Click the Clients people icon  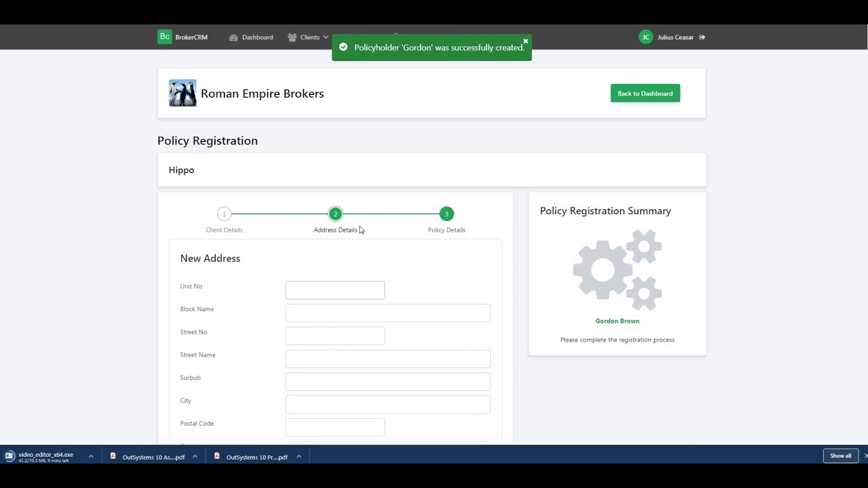pyautogui.click(x=292, y=37)
